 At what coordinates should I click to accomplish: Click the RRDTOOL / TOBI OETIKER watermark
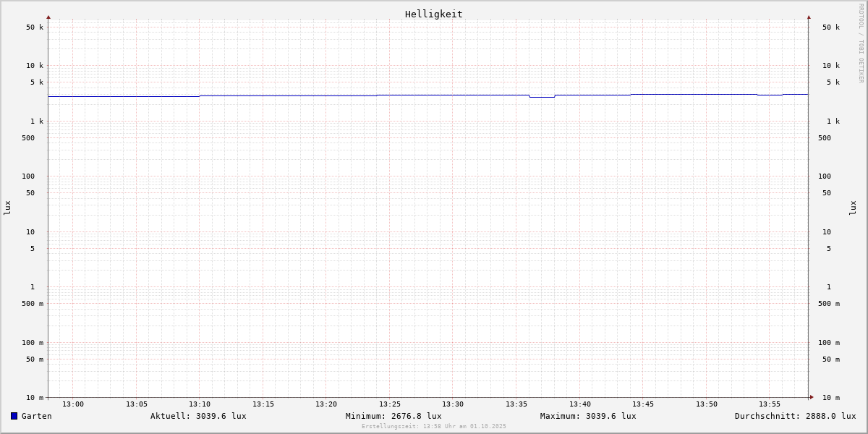click(x=861, y=43)
